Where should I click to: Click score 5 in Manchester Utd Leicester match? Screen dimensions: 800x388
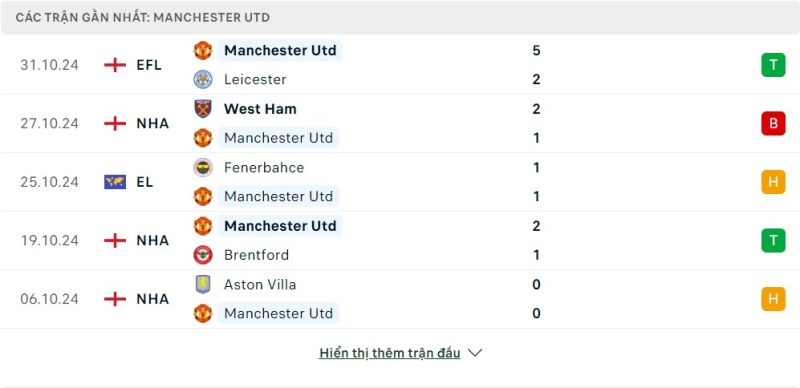536,51
